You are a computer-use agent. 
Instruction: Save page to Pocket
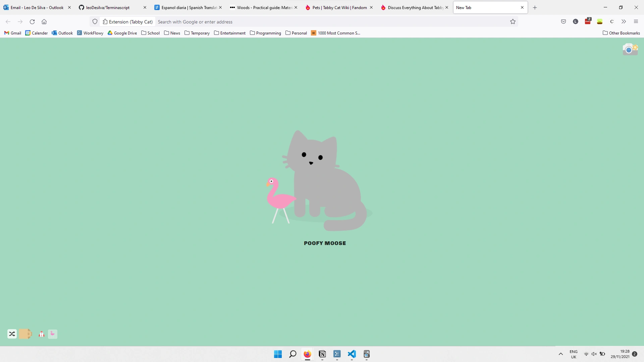click(563, 21)
